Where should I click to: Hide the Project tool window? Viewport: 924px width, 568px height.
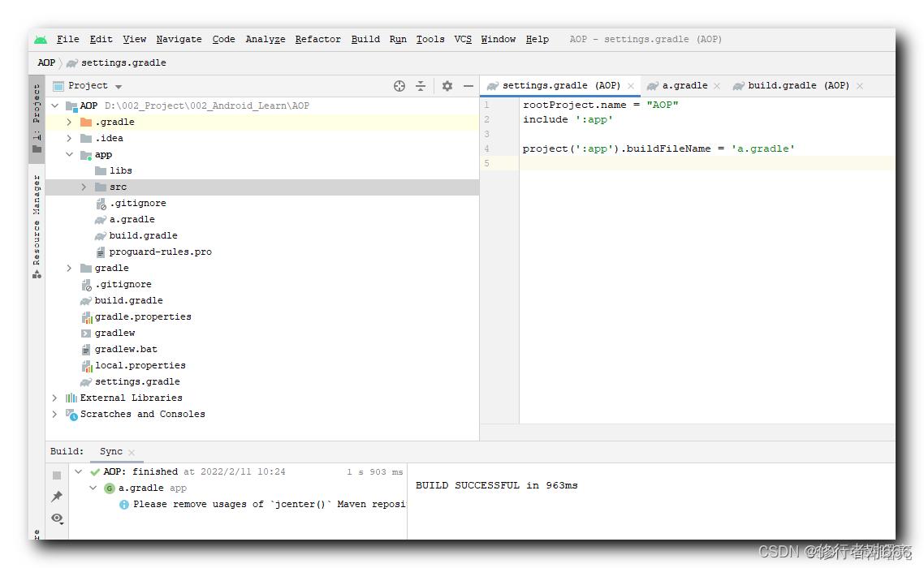click(x=468, y=85)
